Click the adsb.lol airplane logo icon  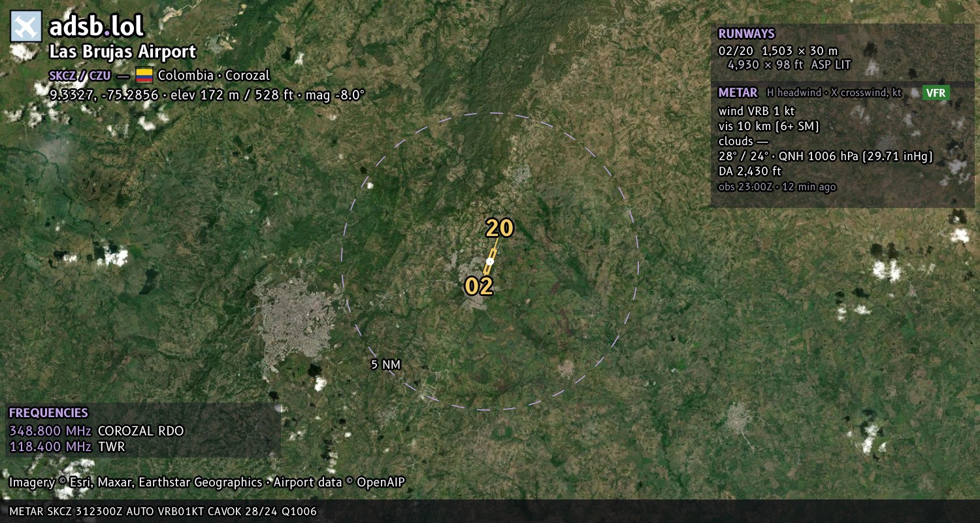pyautogui.click(x=26, y=27)
